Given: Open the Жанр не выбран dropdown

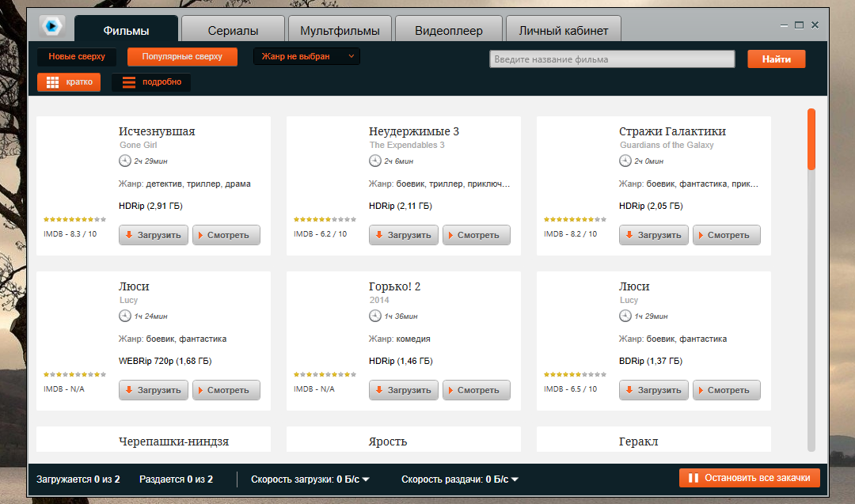Looking at the screenshot, I should pyautogui.click(x=306, y=56).
